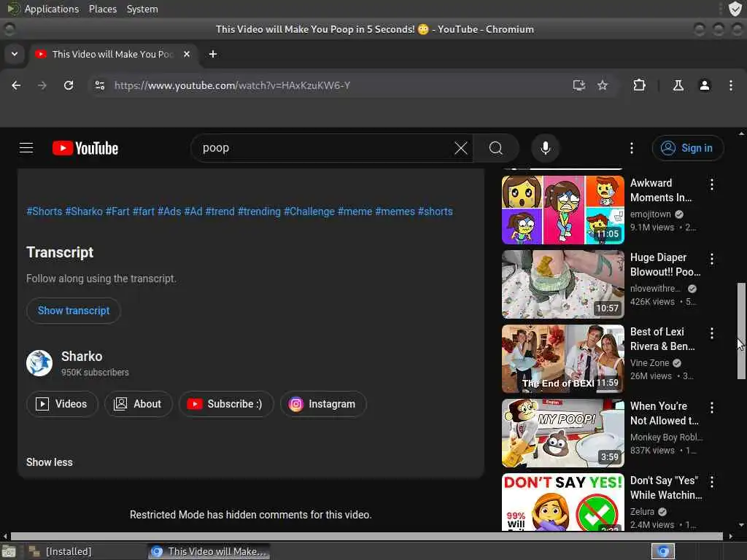Click the install app icon in address bar
Image resolution: width=747 pixels, height=560 pixels.
coord(578,85)
